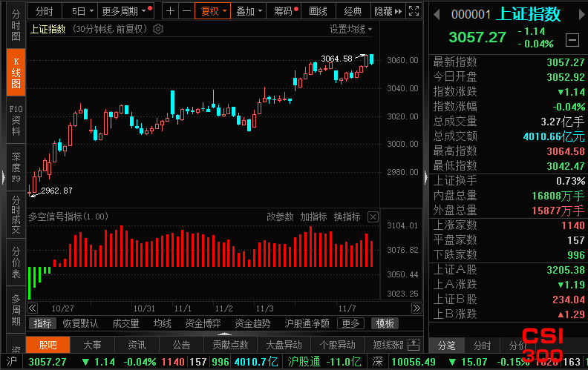Screen dimensions: 588x370
Task: Open chart settings gear icon
Action: 158,29
